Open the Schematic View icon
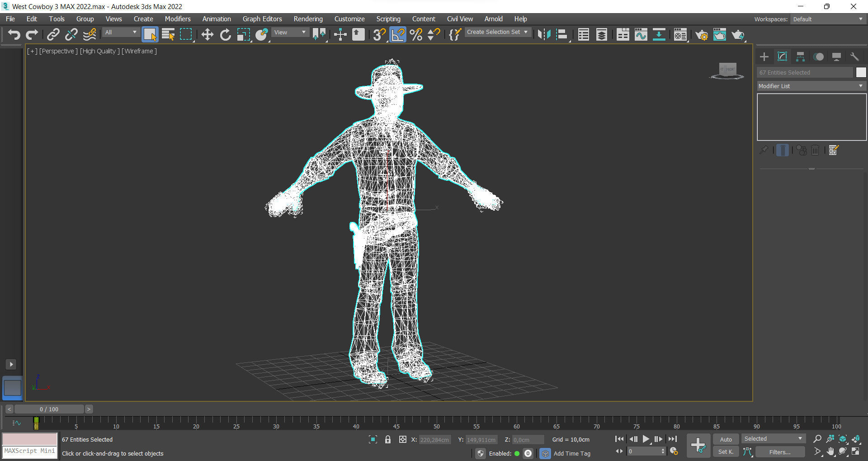 [x=659, y=34]
